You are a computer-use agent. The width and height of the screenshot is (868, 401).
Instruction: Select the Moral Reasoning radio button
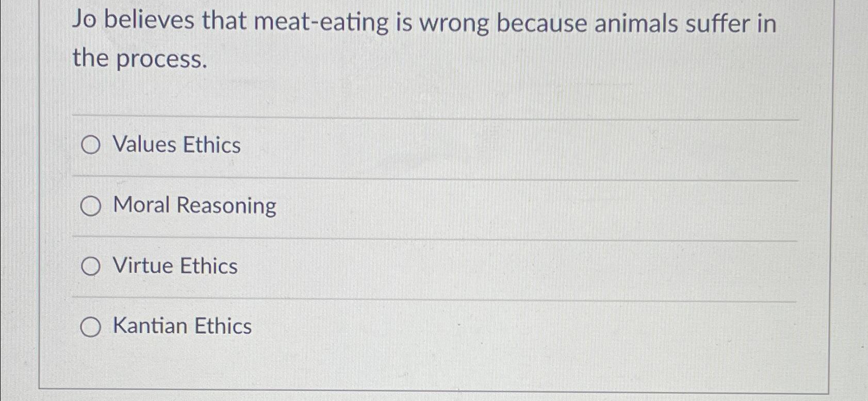click(x=91, y=206)
